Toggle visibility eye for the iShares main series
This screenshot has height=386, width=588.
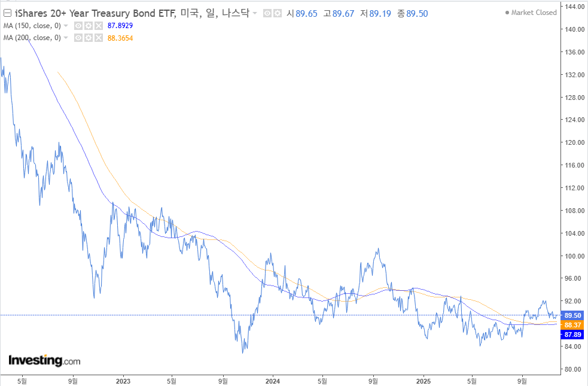click(267, 14)
